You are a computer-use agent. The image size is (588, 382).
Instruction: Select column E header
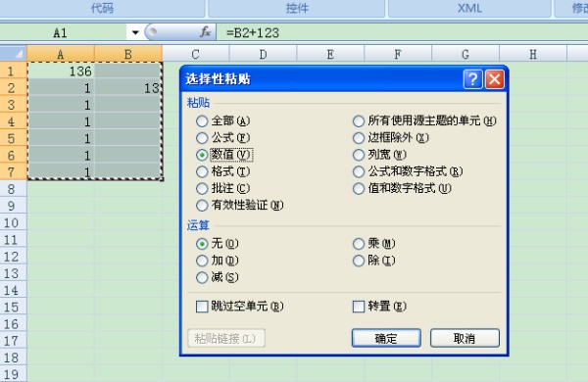click(330, 54)
